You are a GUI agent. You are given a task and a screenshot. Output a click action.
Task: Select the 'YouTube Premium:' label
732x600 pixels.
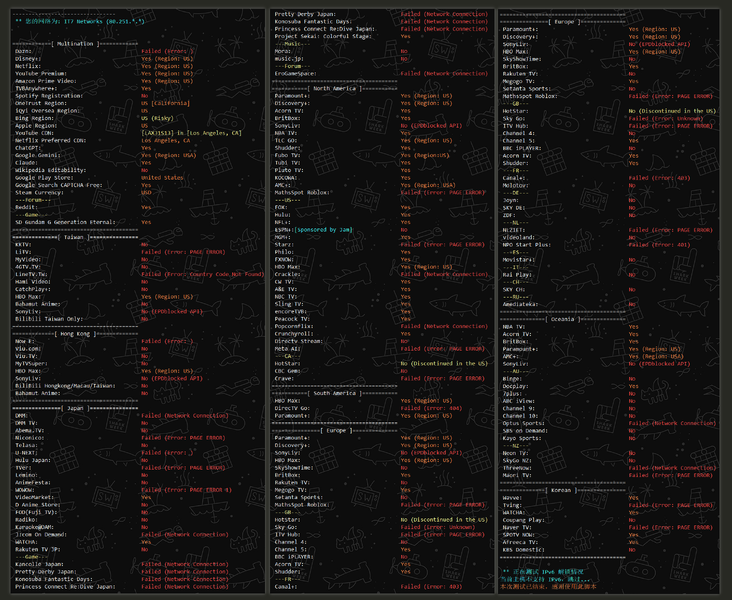tap(41, 74)
